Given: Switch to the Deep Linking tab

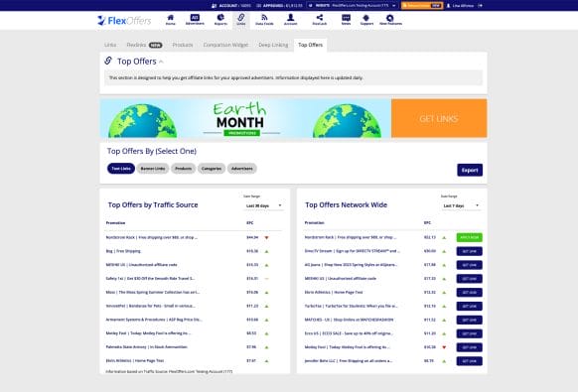Looking at the screenshot, I should pos(273,45).
